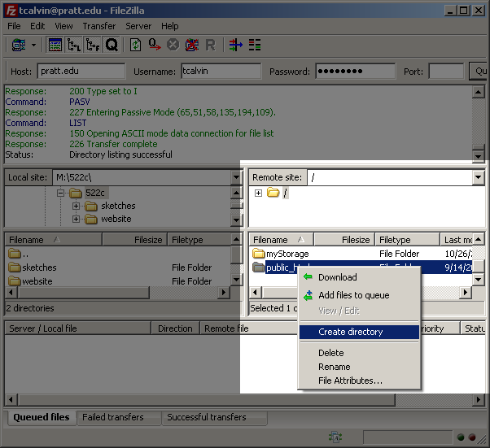
Task: Disconnect from server icon
Action: tap(192, 46)
